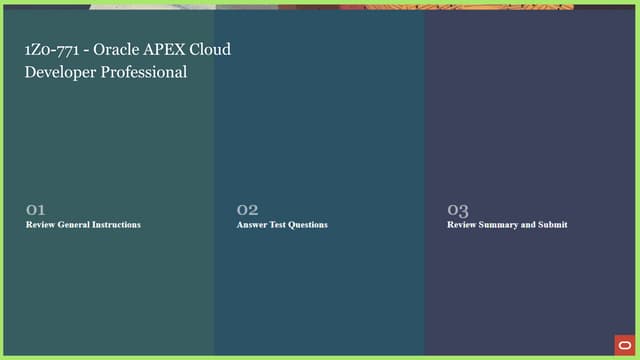Select the '02' step number
This screenshot has width=640, height=360.
point(247,210)
